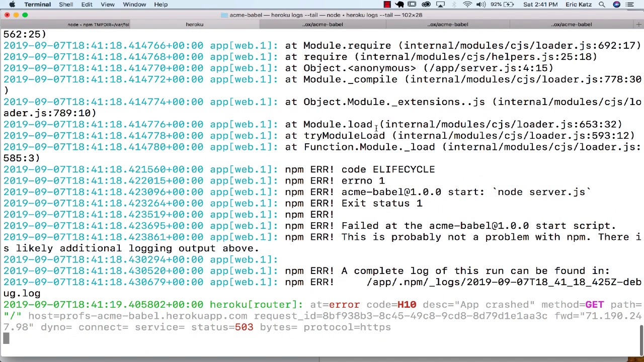Click 'protocol=https' text

(x=347, y=327)
